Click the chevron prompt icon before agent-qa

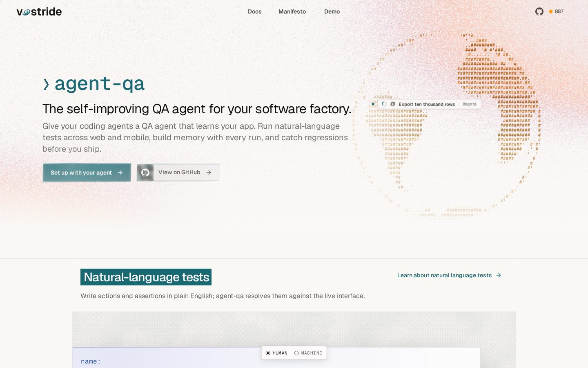pyautogui.click(x=47, y=85)
